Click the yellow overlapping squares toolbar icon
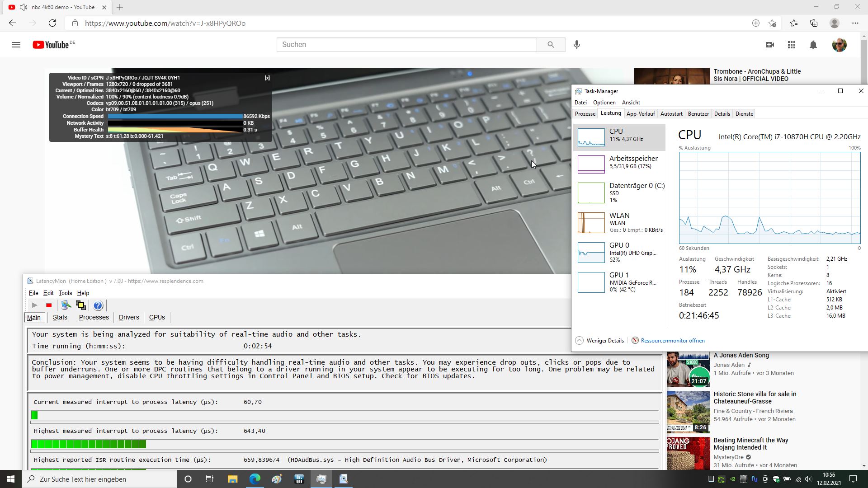This screenshot has width=868, height=488. click(x=81, y=305)
